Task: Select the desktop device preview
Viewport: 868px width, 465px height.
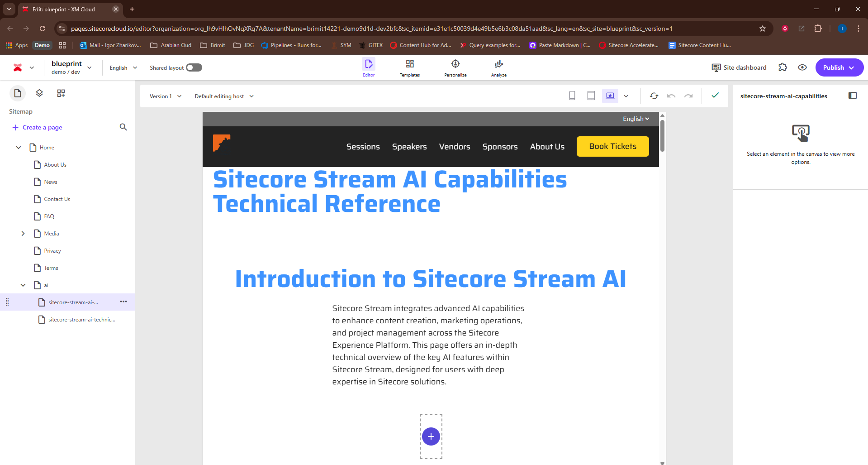Action: pos(610,96)
